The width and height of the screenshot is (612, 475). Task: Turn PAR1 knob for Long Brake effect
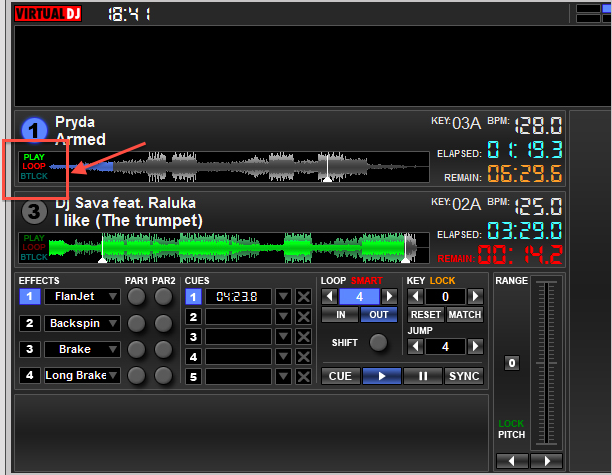pos(137,375)
